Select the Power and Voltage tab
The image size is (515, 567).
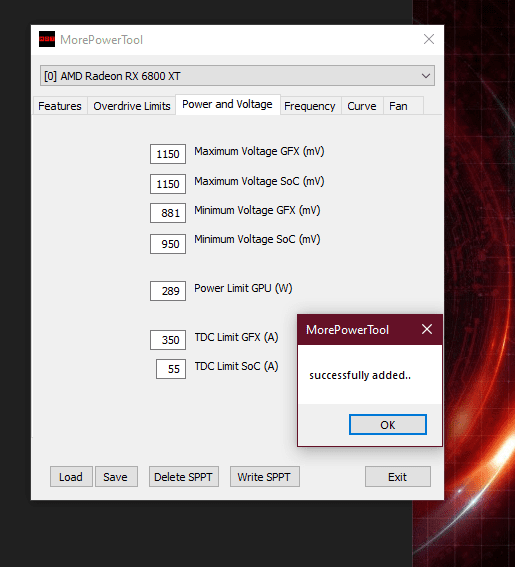(227, 105)
